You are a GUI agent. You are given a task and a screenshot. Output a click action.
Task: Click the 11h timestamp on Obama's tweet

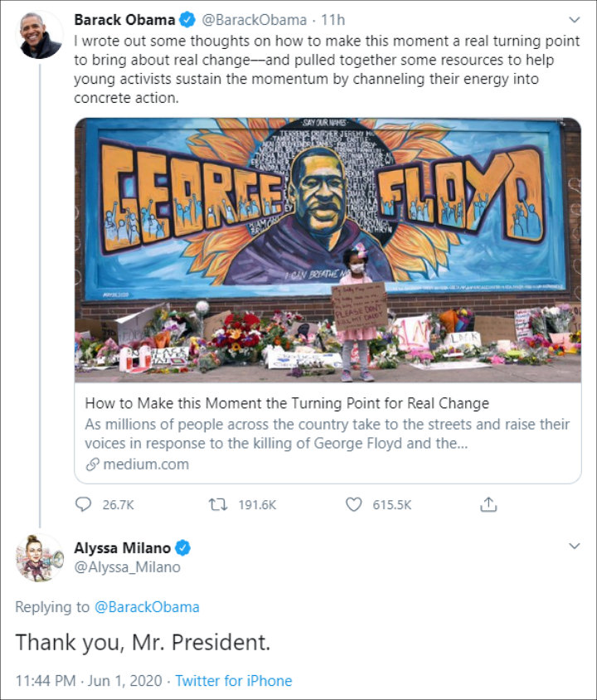click(x=333, y=20)
